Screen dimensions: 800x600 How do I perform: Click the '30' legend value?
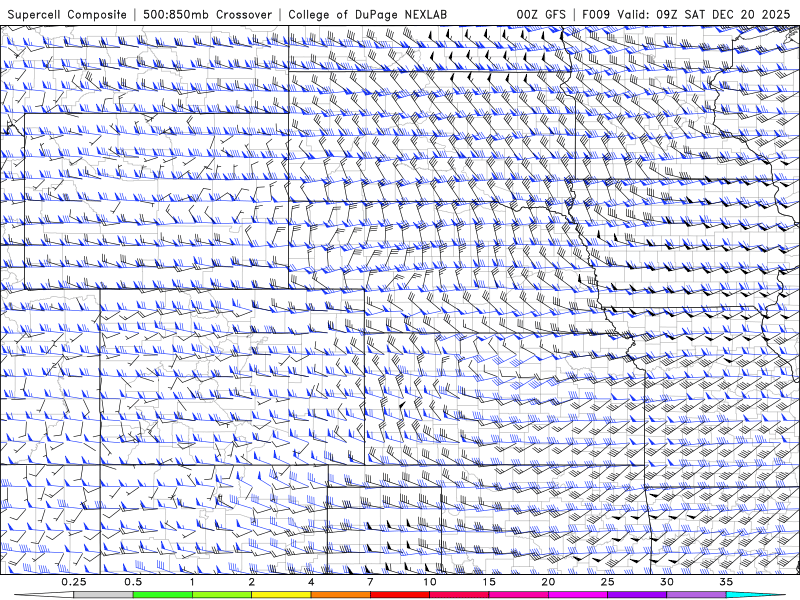pos(666,582)
